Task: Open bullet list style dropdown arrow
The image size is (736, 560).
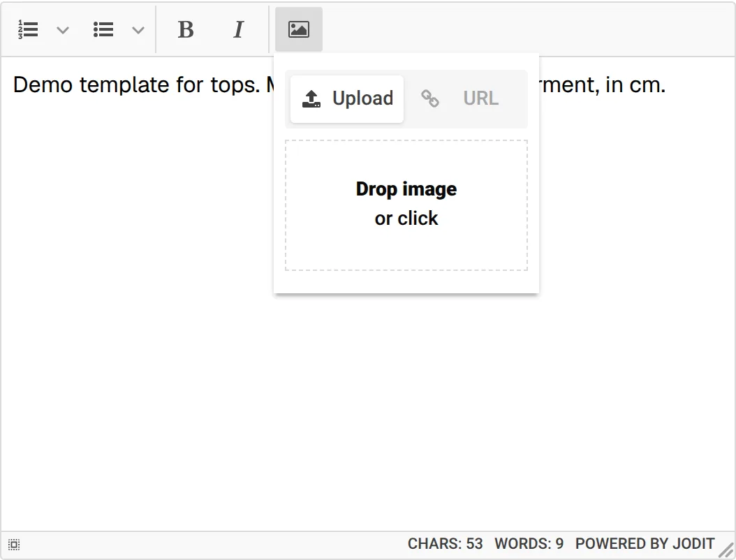Action: click(138, 30)
